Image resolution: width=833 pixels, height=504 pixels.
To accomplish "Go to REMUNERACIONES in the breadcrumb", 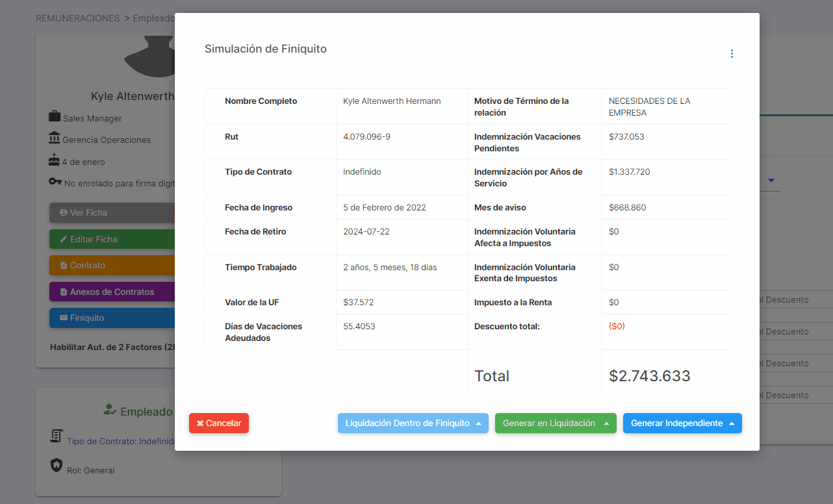I will 78,18.
